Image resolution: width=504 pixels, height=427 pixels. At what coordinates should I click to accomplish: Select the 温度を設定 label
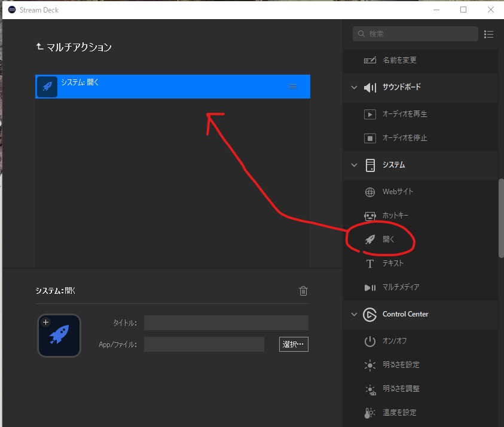pos(399,413)
